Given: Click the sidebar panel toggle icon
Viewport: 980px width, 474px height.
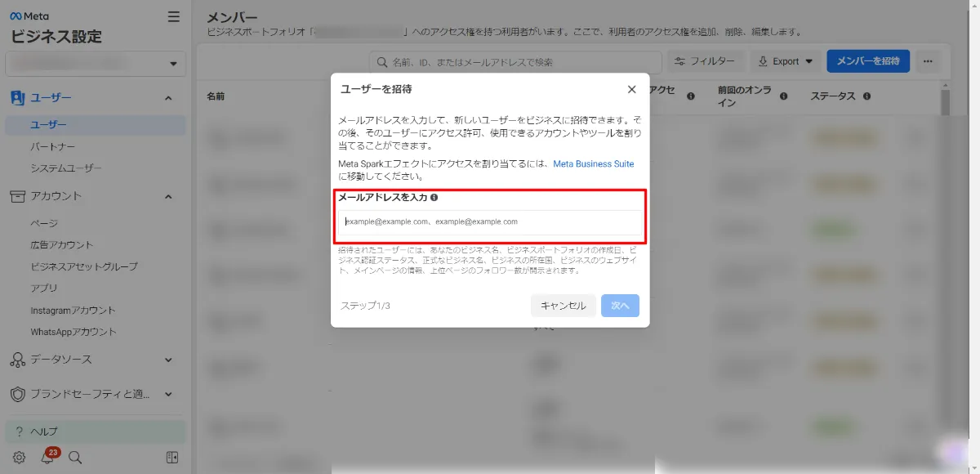Looking at the screenshot, I should pos(171,458).
